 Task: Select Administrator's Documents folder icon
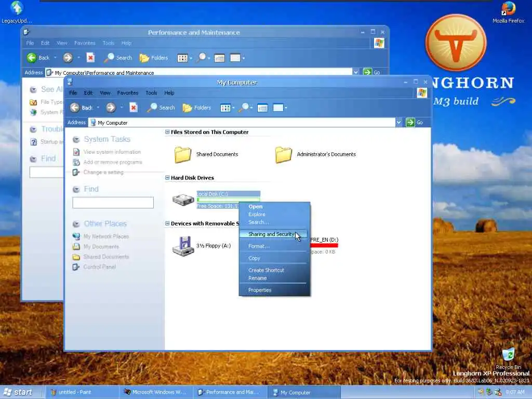(283, 154)
